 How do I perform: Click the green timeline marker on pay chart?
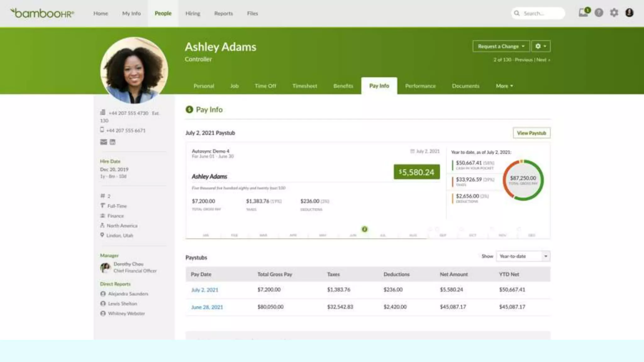[364, 229]
